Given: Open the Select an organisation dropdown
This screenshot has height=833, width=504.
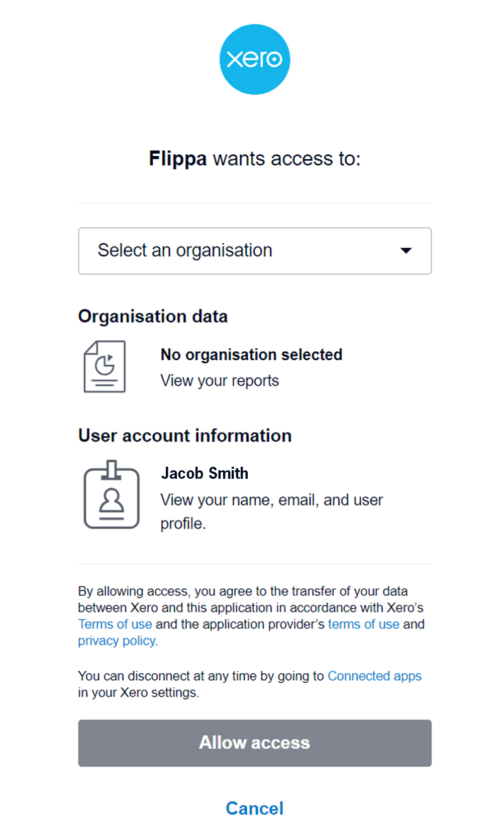Looking at the screenshot, I should coord(255,251).
